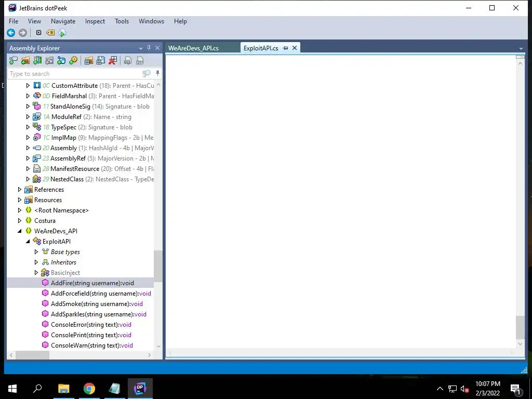Open the Help menu
Viewport: 532px width, 399px height.
coord(180,21)
